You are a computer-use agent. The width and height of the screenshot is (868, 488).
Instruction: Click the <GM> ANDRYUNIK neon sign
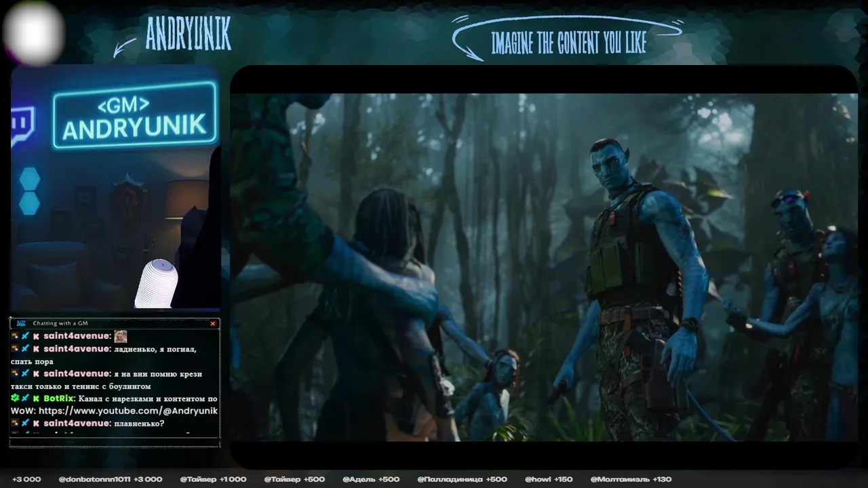click(135, 115)
